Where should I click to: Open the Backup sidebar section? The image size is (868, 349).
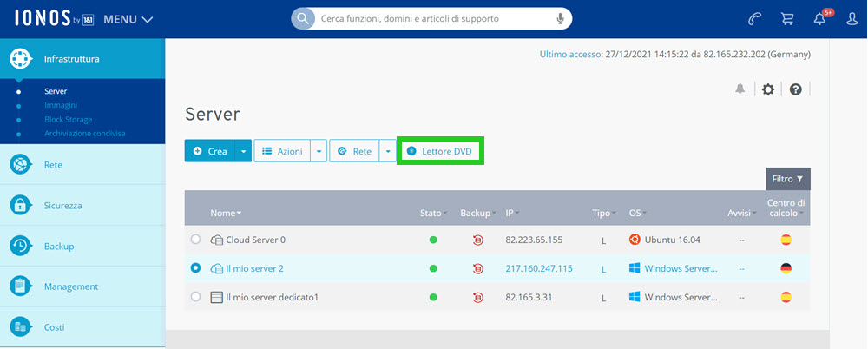(82, 246)
